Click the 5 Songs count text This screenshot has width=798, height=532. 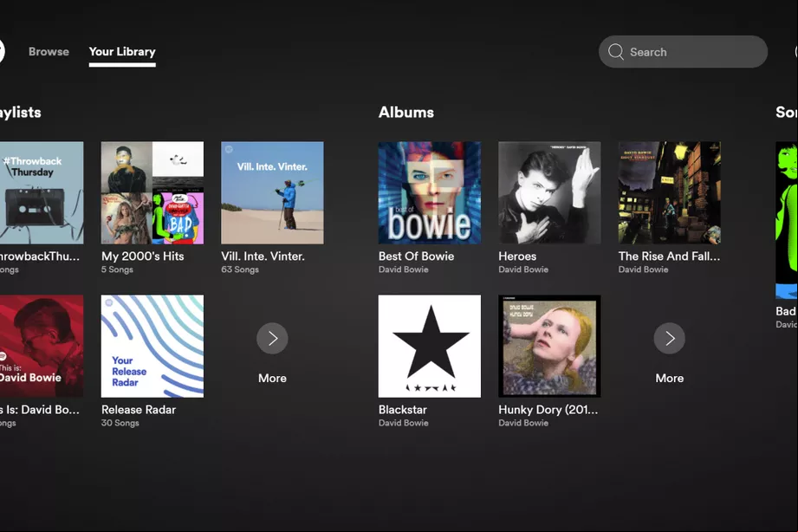(x=117, y=269)
